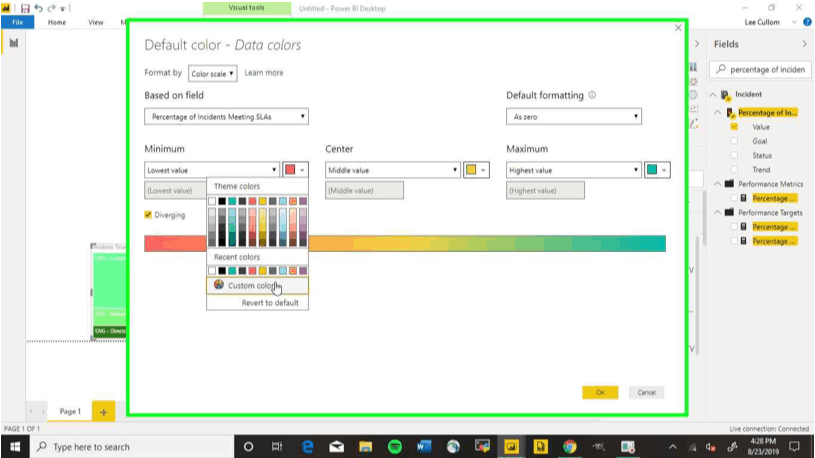Click the add page plus button
Viewport: 815px width, 458px height.
click(103, 412)
